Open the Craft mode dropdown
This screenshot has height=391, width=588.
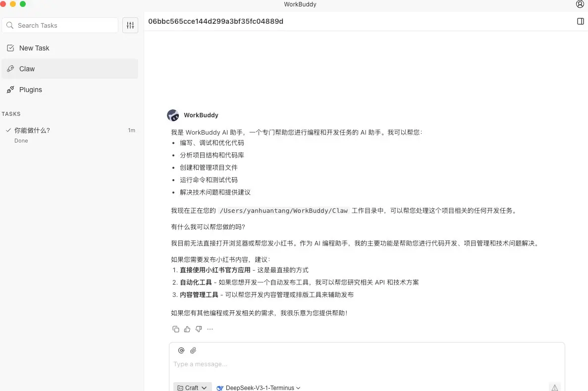click(x=192, y=387)
